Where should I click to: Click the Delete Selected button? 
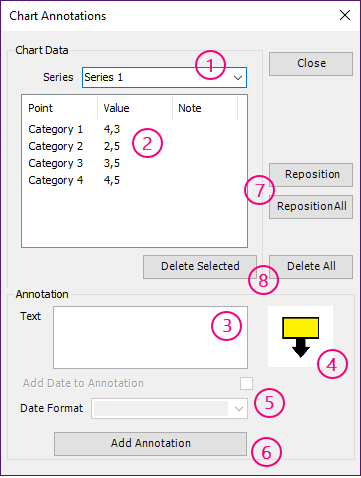coord(200,267)
